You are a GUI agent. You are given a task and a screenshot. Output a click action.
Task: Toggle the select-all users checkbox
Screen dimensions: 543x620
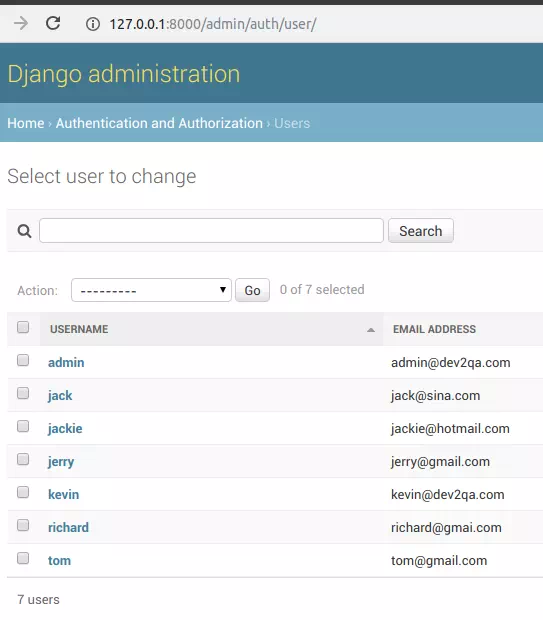point(23,327)
